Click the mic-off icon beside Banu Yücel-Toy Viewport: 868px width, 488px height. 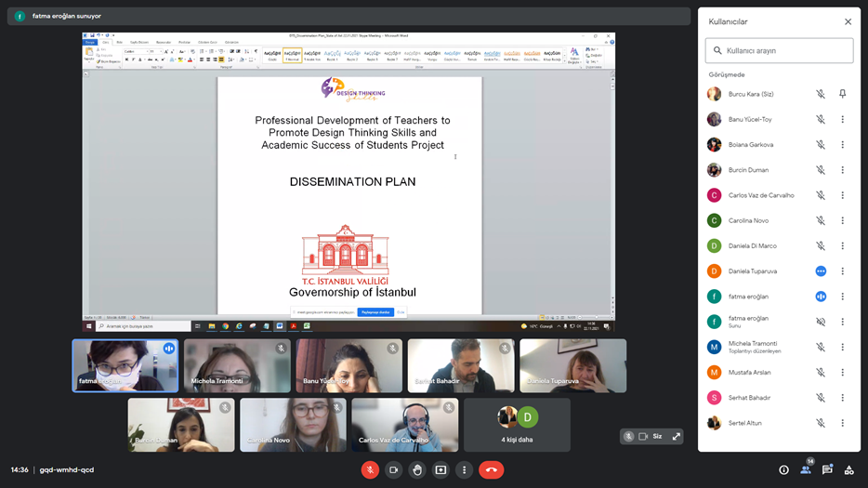[x=821, y=119]
